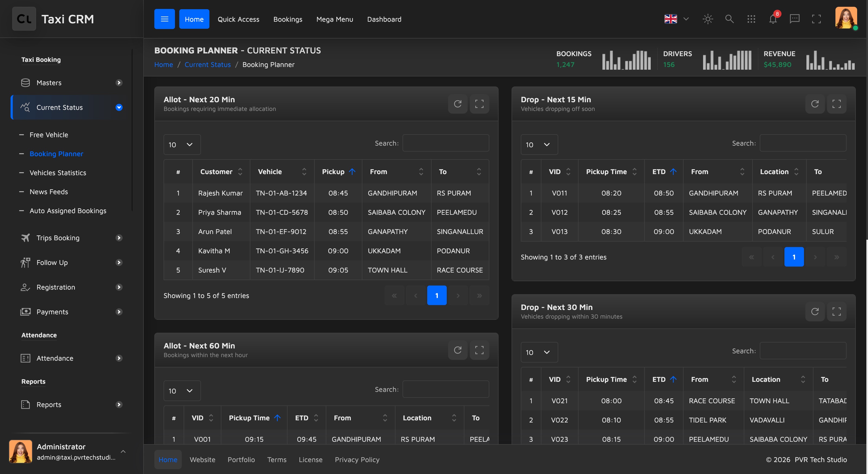
Task: Refresh the Drop - Next 15 Min panel
Action: (815, 104)
